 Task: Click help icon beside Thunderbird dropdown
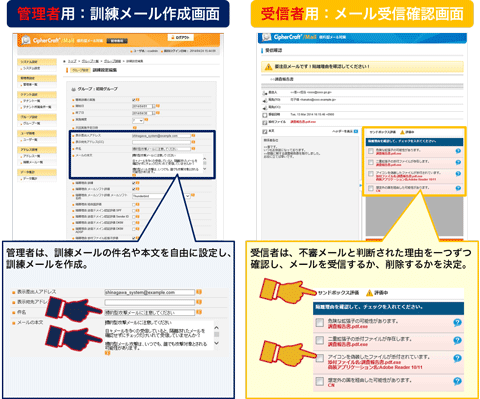click(193, 195)
